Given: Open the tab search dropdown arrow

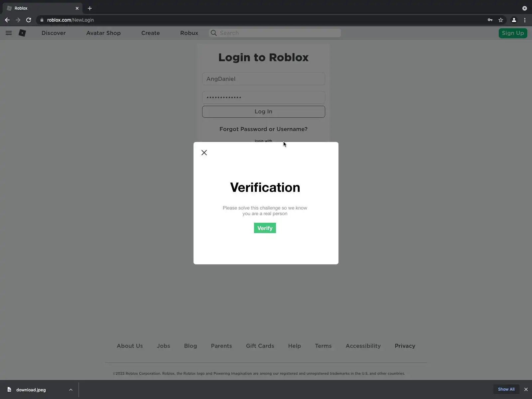Looking at the screenshot, I should pyautogui.click(x=525, y=8).
